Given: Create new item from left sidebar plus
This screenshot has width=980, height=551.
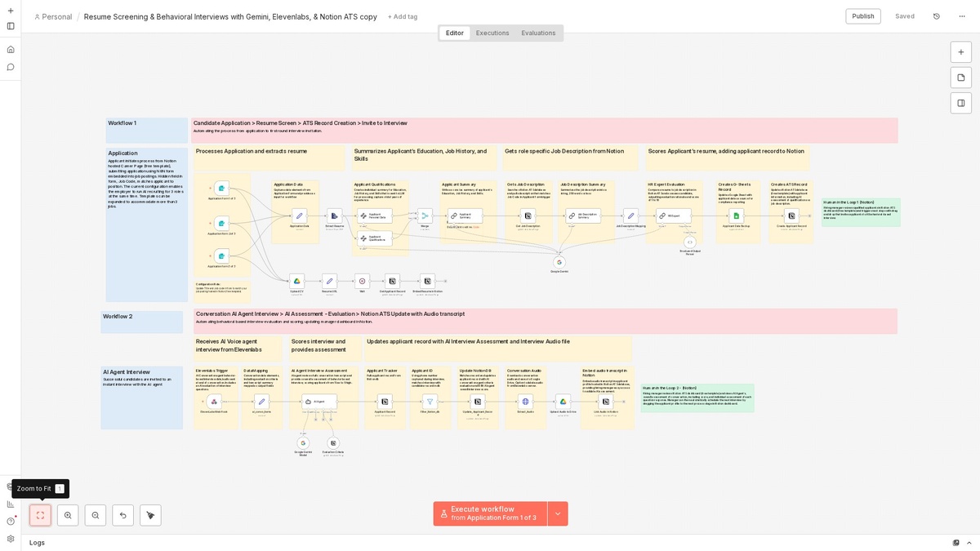Looking at the screenshot, I should click(11, 9).
